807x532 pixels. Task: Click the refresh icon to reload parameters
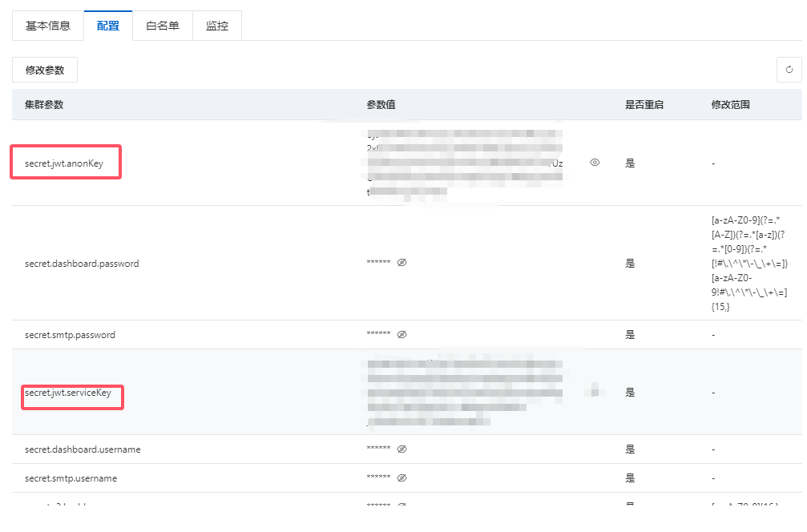click(x=789, y=70)
